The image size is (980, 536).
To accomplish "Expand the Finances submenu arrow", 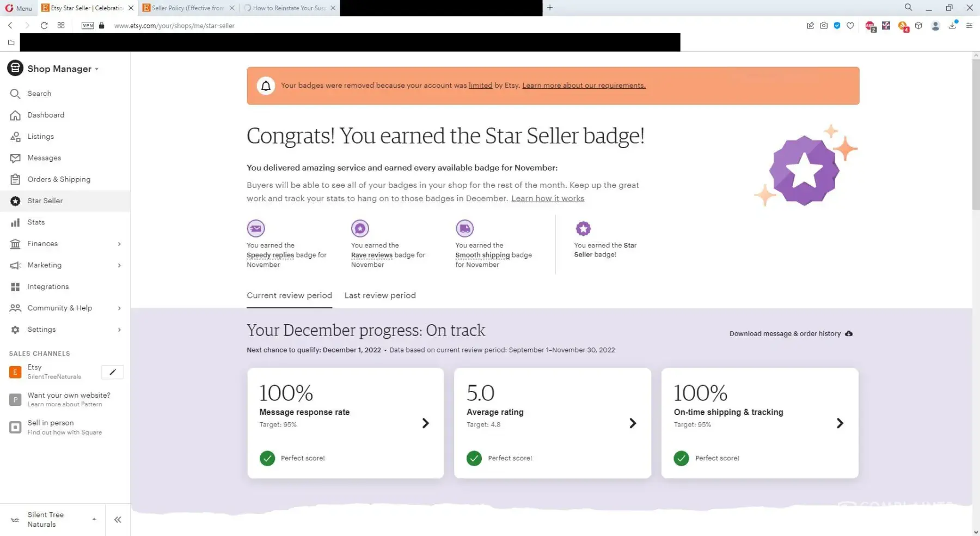I will tap(119, 244).
